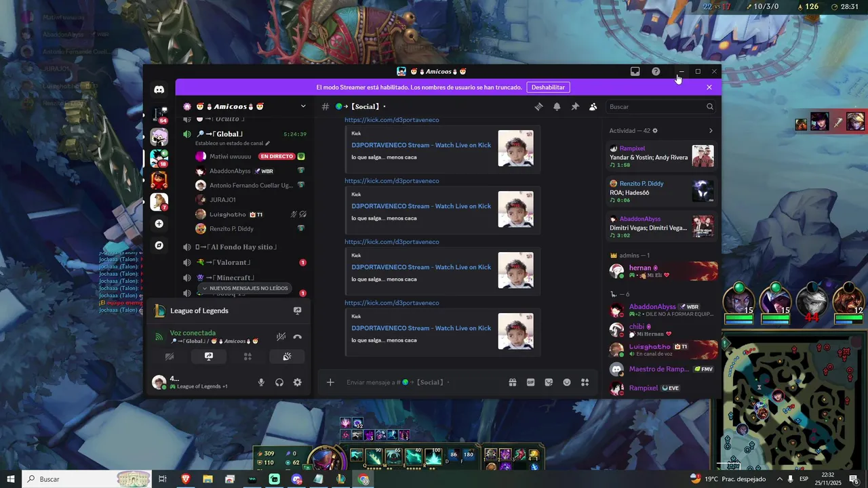
Task: Open last D3PORTAVENECO Stream embed title
Action: click(x=421, y=328)
